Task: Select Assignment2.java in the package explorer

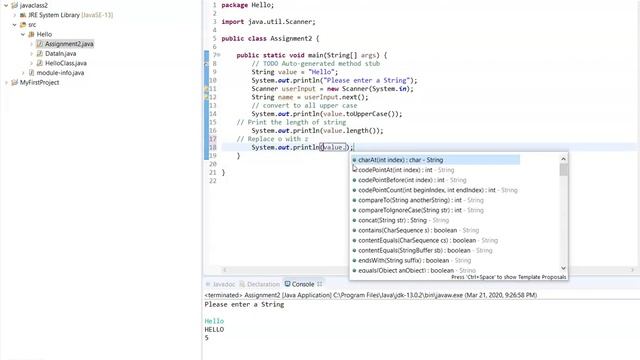Action: pyautogui.click(x=69, y=44)
